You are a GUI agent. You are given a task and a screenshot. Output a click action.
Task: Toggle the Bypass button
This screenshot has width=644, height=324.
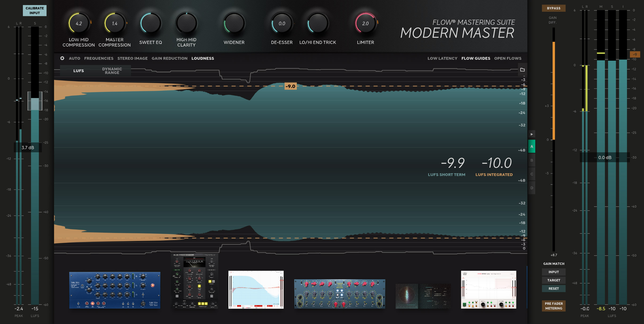pos(552,7)
